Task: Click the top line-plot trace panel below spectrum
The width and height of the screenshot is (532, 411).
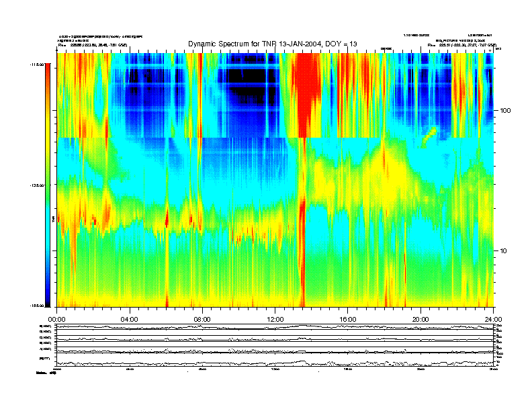Action: [x=275, y=327]
